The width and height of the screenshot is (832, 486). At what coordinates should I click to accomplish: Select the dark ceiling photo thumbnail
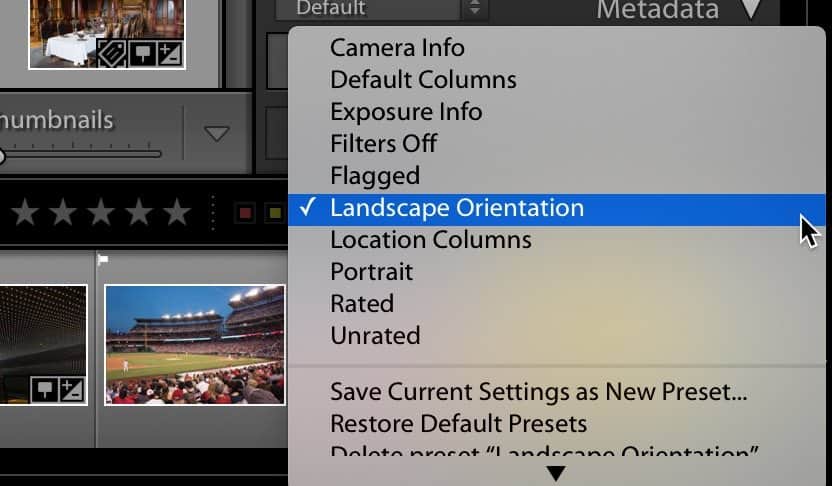pyautogui.click(x=44, y=345)
